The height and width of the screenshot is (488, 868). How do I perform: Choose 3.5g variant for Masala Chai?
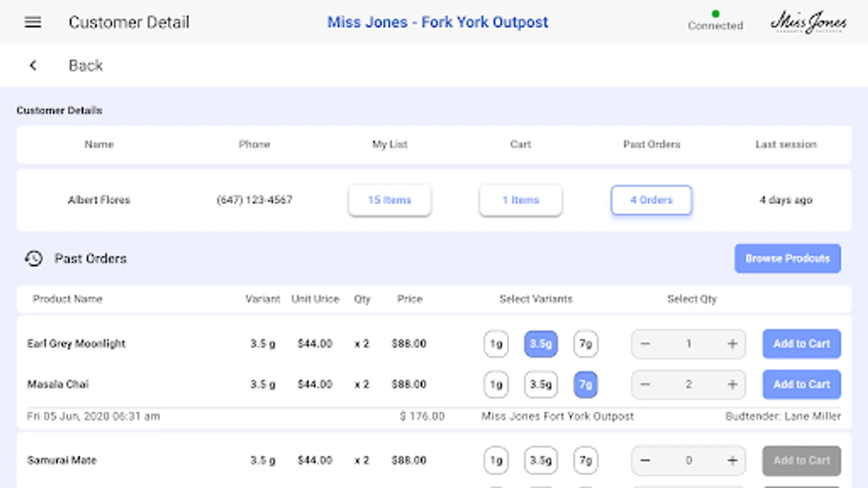click(540, 384)
